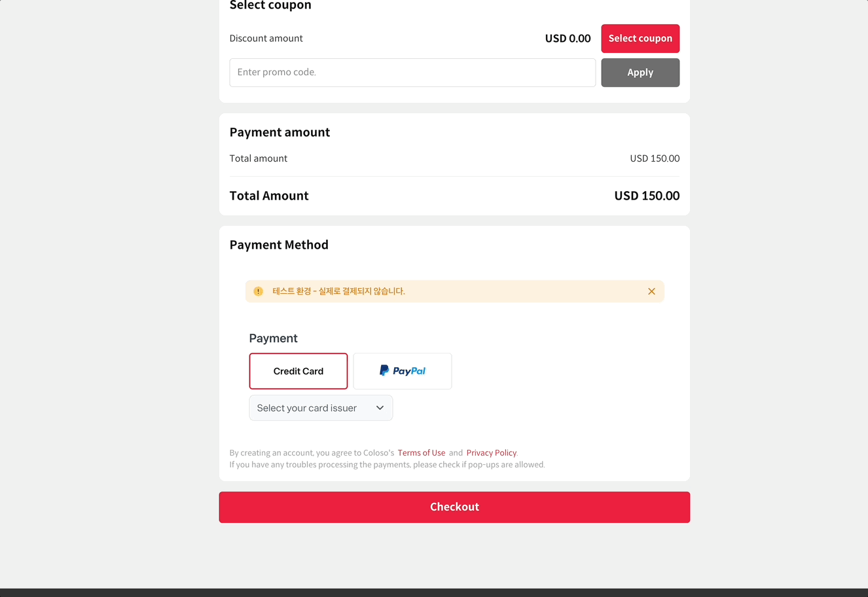Click the USD 0.00 discount value

click(568, 39)
